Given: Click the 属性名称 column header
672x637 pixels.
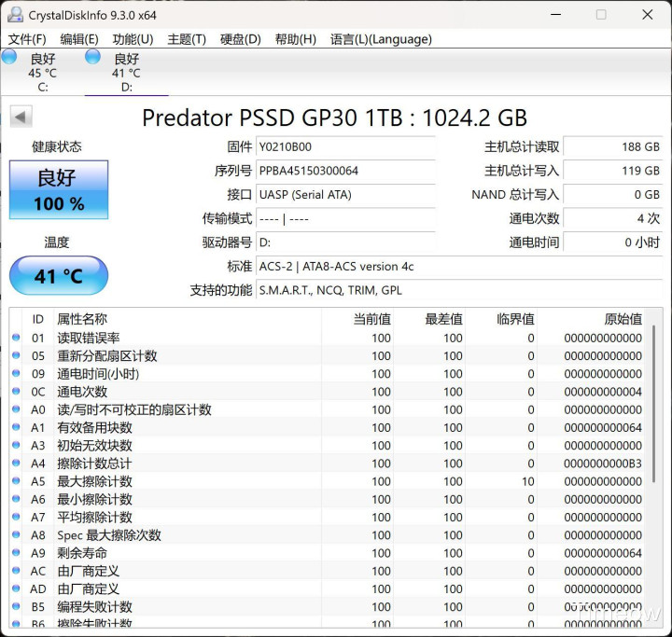Looking at the screenshot, I should tap(188, 319).
